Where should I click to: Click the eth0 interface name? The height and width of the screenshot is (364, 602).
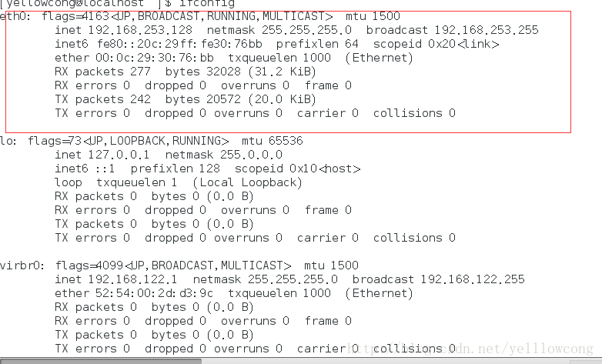coord(12,15)
